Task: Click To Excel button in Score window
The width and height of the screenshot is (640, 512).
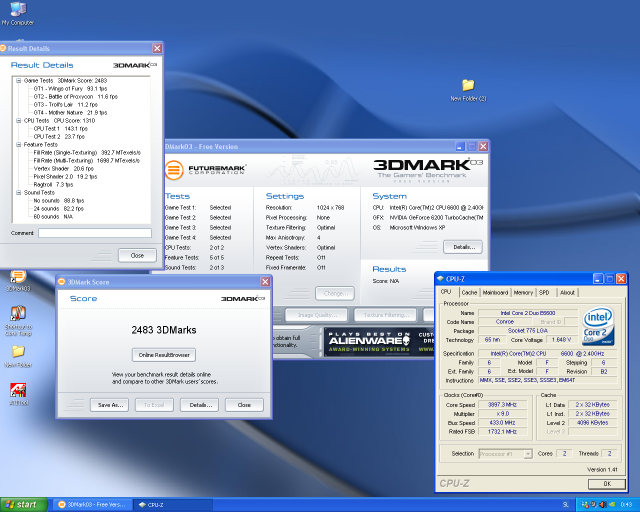Action: (154, 405)
